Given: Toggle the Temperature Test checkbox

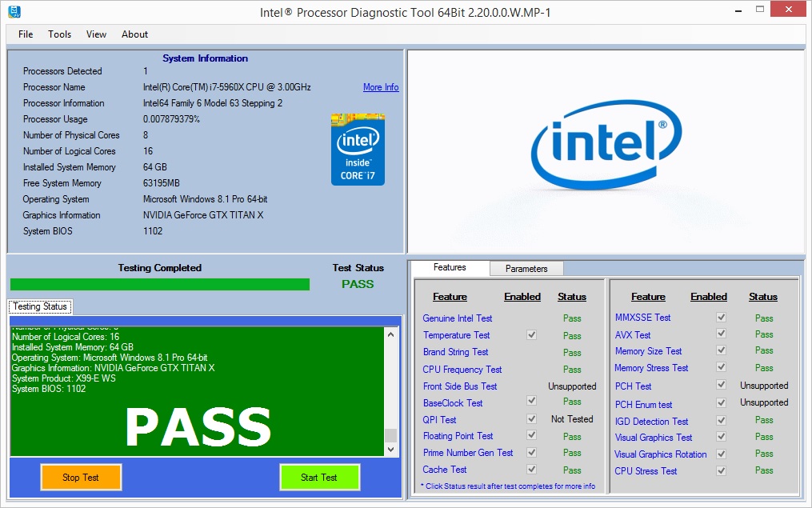Looking at the screenshot, I should click(531, 334).
